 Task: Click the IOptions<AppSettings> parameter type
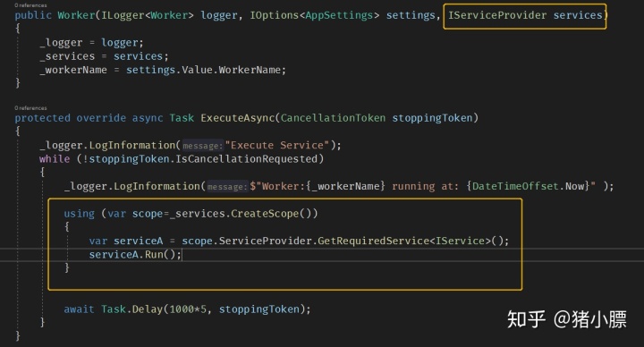click(315, 15)
